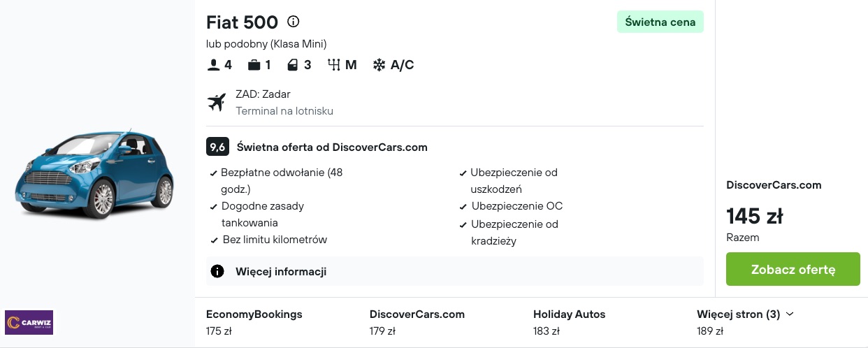Click the car doors icon showing 3
The height and width of the screenshot is (348, 868).
coord(292,65)
